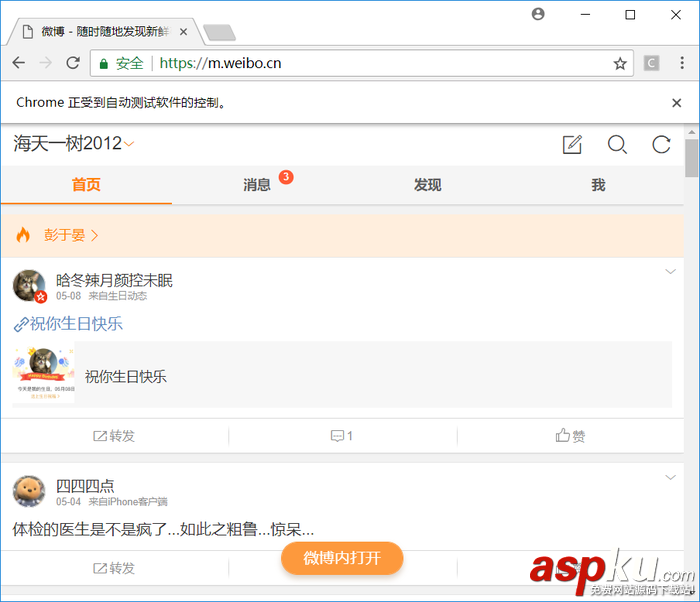The width and height of the screenshot is (700, 602).
Task: Reload the page in Chrome toolbar
Action: (x=73, y=63)
